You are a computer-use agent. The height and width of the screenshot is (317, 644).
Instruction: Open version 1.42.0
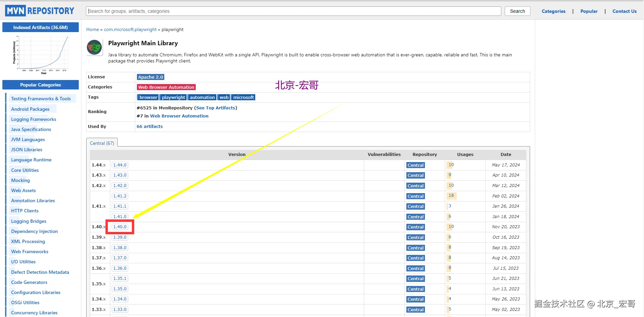tap(120, 186)
